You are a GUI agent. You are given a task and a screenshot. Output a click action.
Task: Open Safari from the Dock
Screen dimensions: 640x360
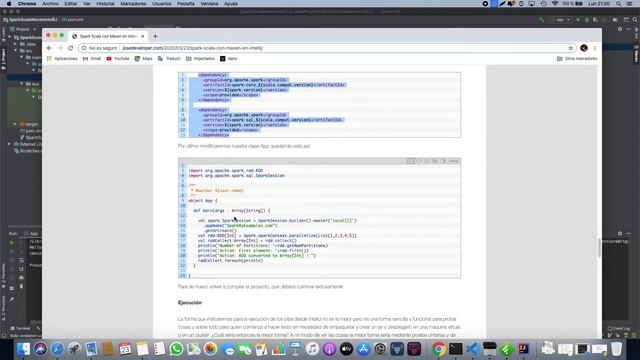point(57,349)
